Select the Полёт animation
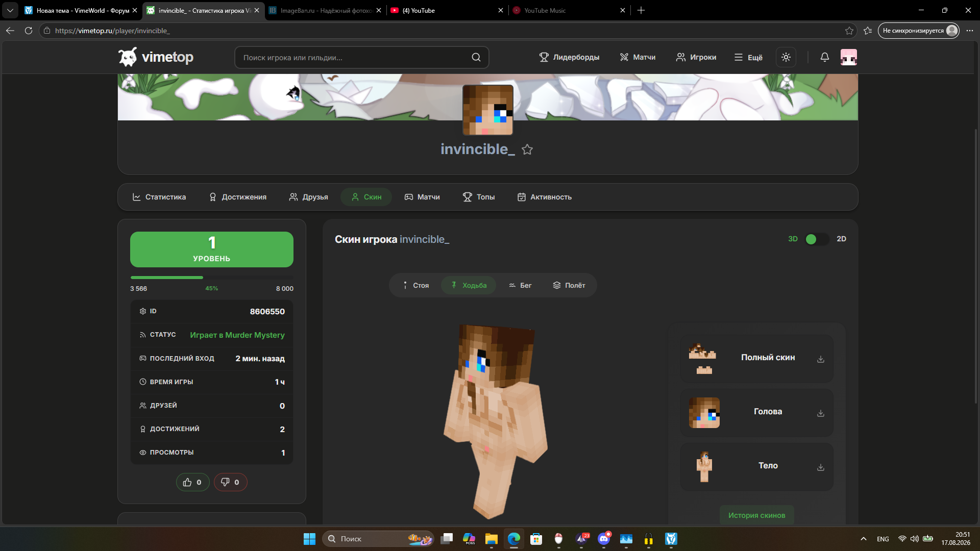Image resolution: width=980 pixels, height=551 pixels. 569,285
